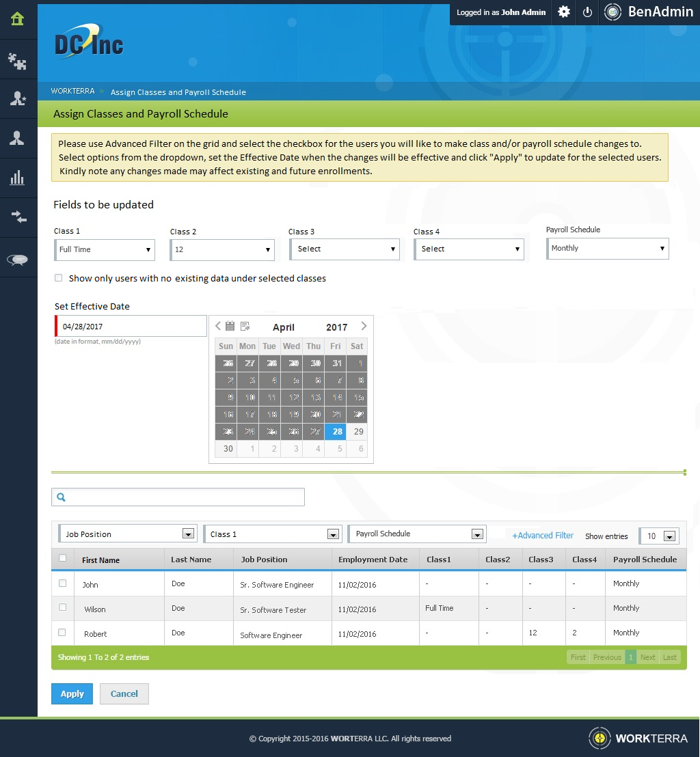This screenshot has height=757, width=700.
Task: Click the Apply button
Action: (x=72, y=694)
